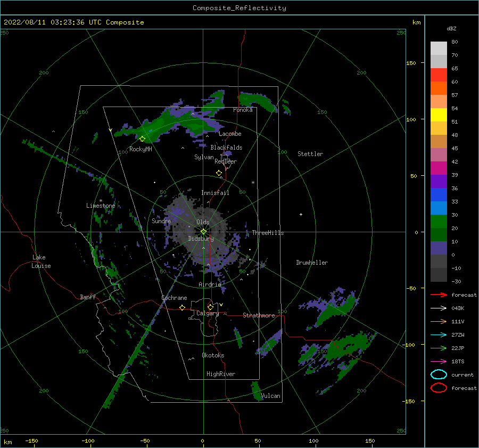Screen dimensions: 479x448
Task: Click the Vulcan town label
Action: [270, 396]
